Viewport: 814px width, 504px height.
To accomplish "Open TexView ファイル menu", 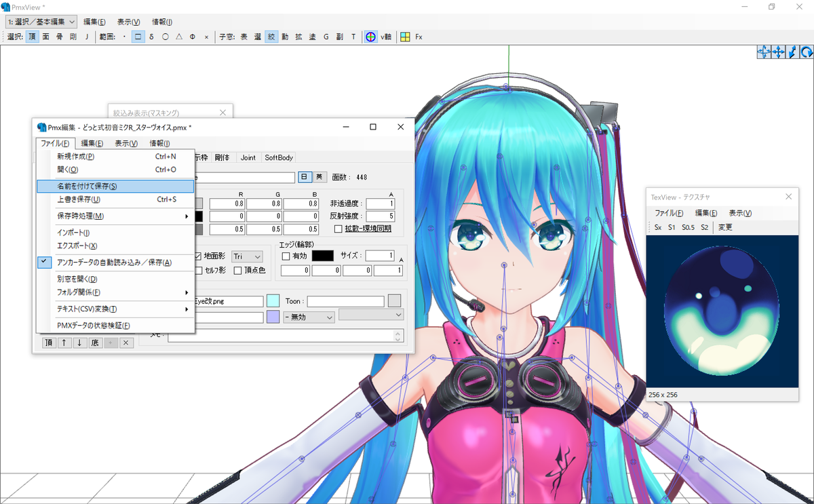I will [x=669, y=213].
